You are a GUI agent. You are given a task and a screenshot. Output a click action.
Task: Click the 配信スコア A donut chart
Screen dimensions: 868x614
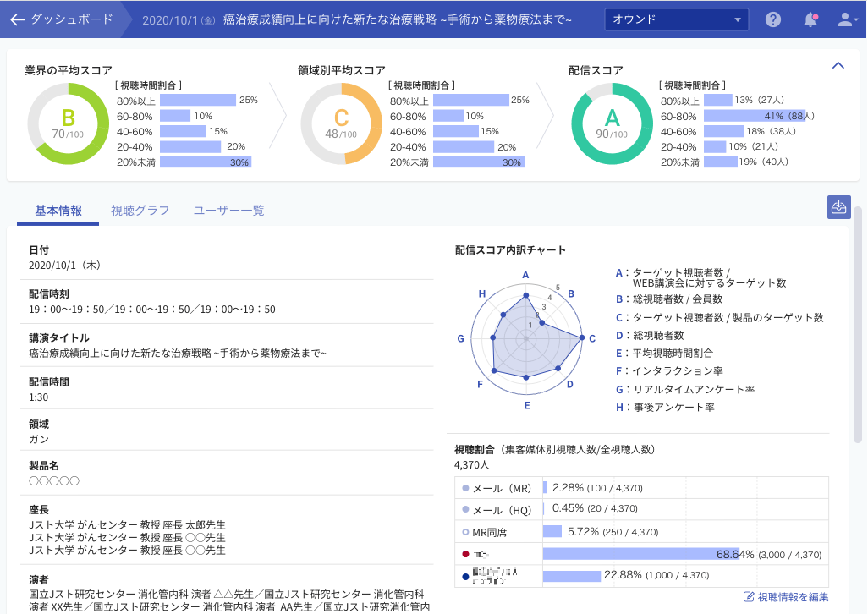pos(613,124)
